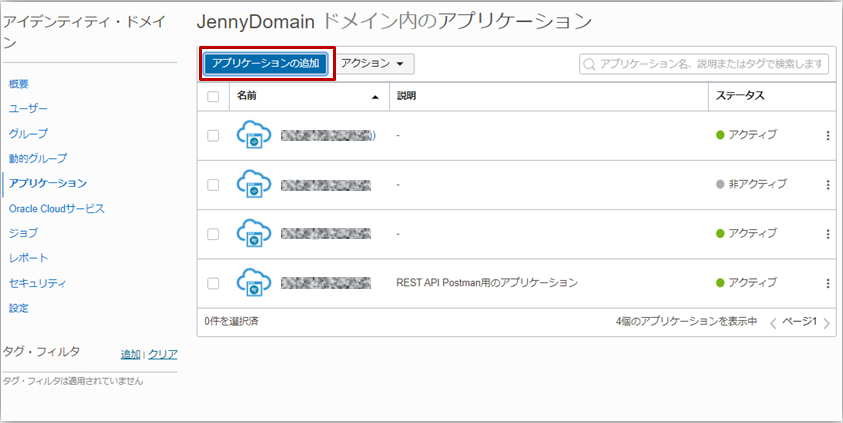Image resolution: width=843 pixels, height=423 pixels.
Task: Open ユーザー in the sidebar
Action: click(28, 108)
